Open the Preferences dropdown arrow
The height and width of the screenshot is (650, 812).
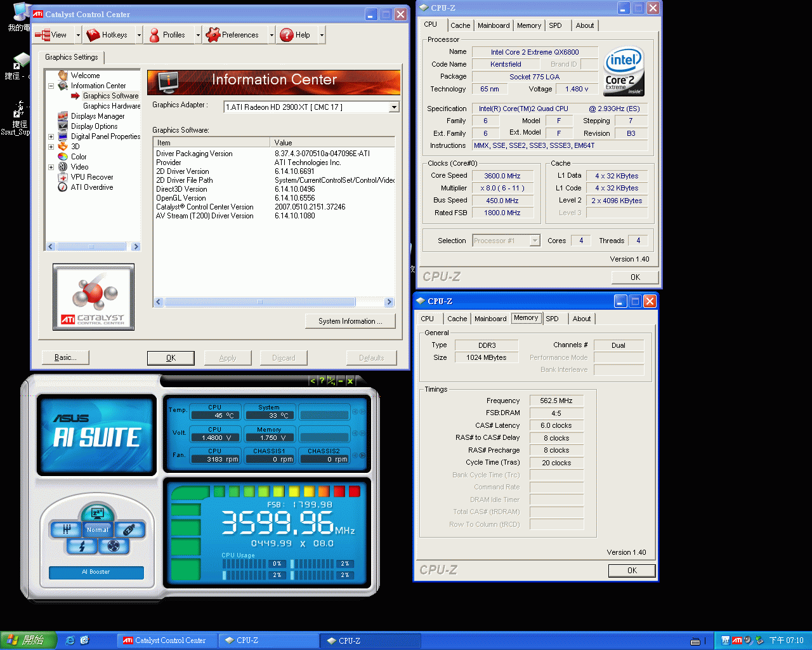click(x=272, y=35)
